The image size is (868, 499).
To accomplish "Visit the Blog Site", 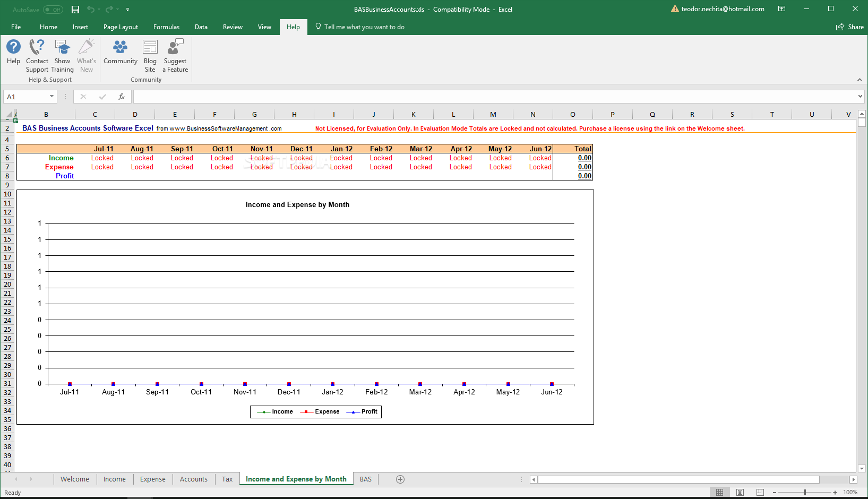I will (x=150, y=55).
